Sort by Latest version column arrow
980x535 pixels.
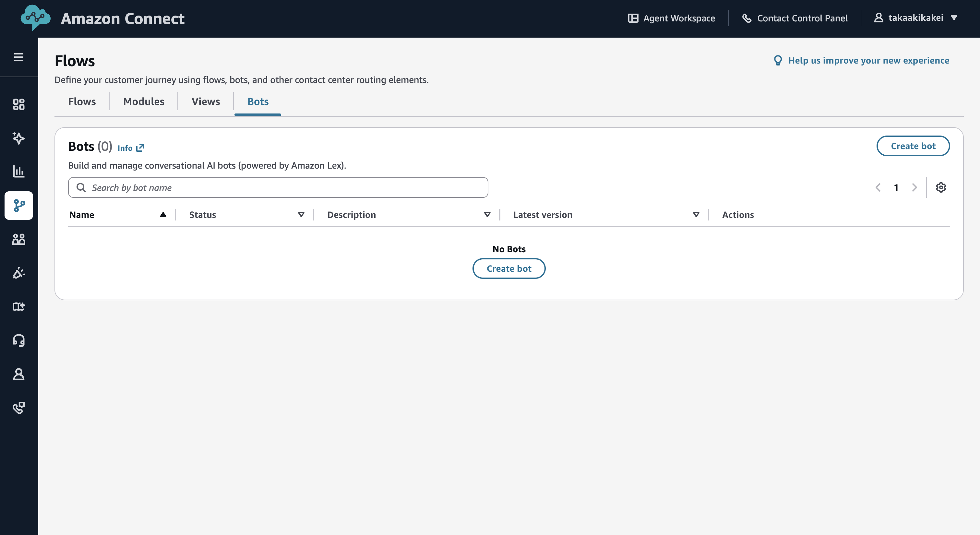696,215
